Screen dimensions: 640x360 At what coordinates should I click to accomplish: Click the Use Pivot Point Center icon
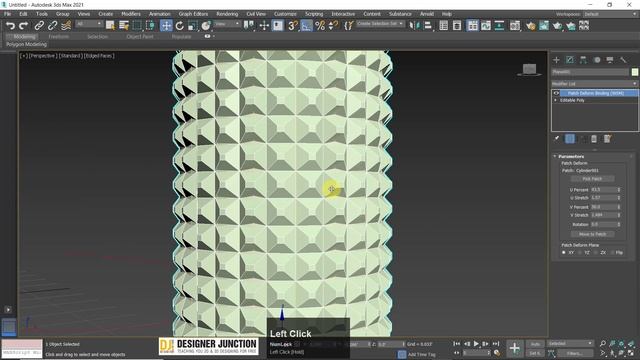249,26
